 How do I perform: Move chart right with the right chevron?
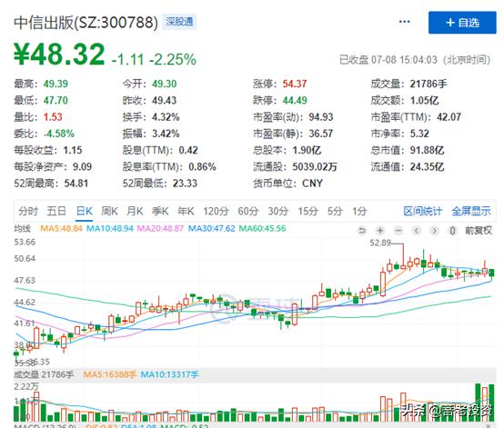click(x=435, y=230)
